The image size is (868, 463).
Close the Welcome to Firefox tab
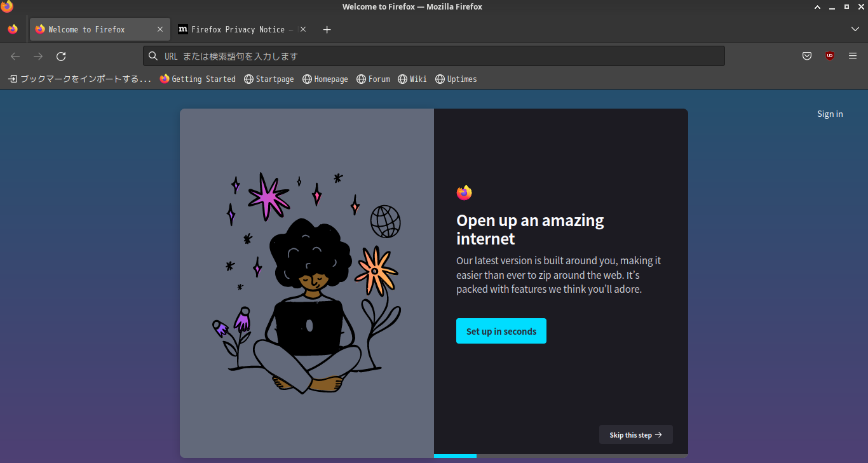click(x=160, y=29)
